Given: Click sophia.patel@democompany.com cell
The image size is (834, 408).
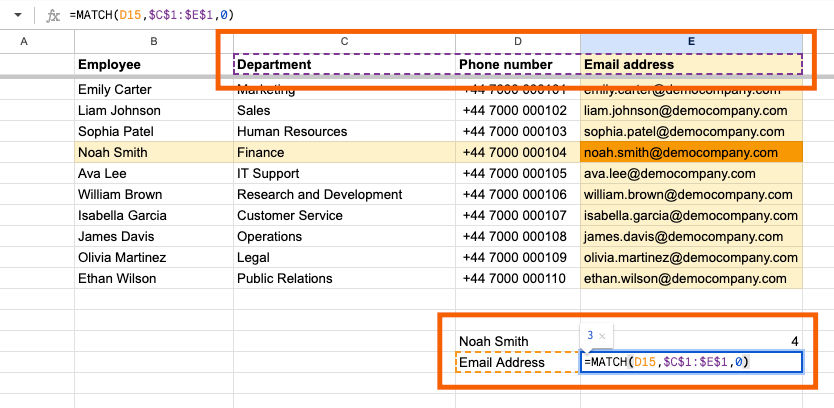Looking at the screenshot, I should coord(691,131).
